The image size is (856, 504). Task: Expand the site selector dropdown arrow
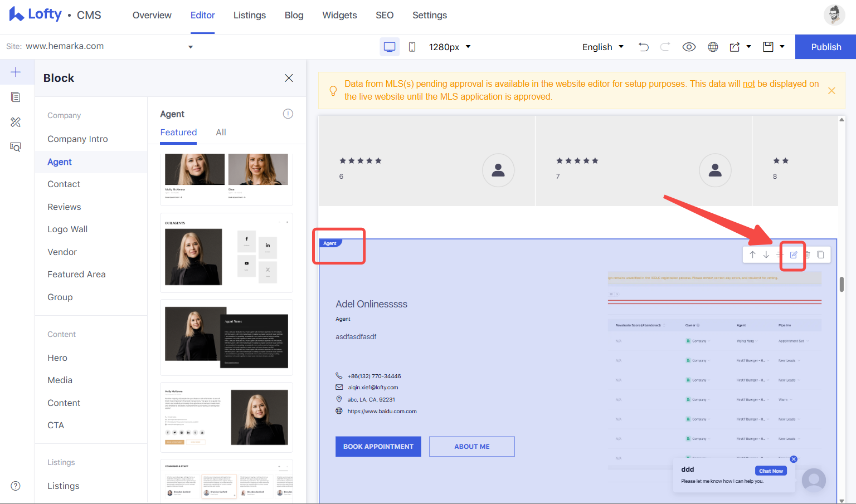click(191, 47)
